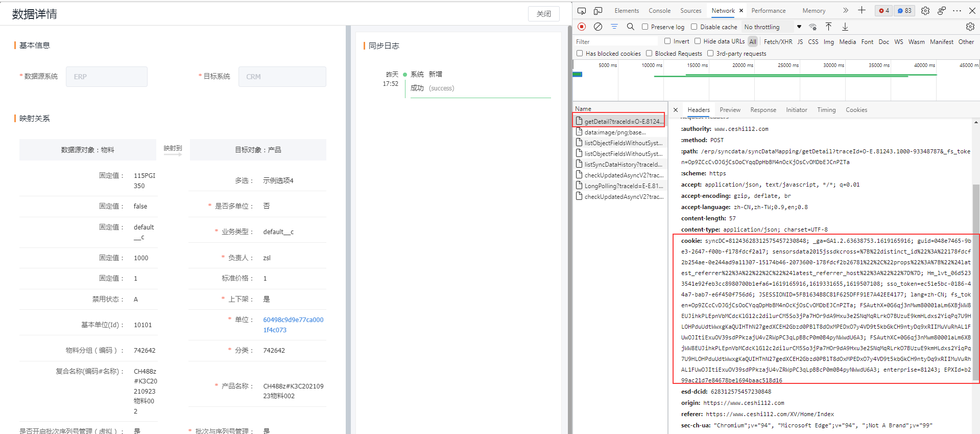
Task: Open the Initiator tab of request
Action: tap(797, 110)
